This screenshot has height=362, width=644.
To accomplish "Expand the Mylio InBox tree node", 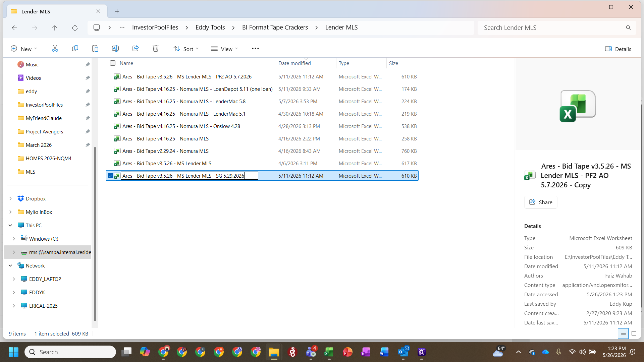I will click(10, 212).
